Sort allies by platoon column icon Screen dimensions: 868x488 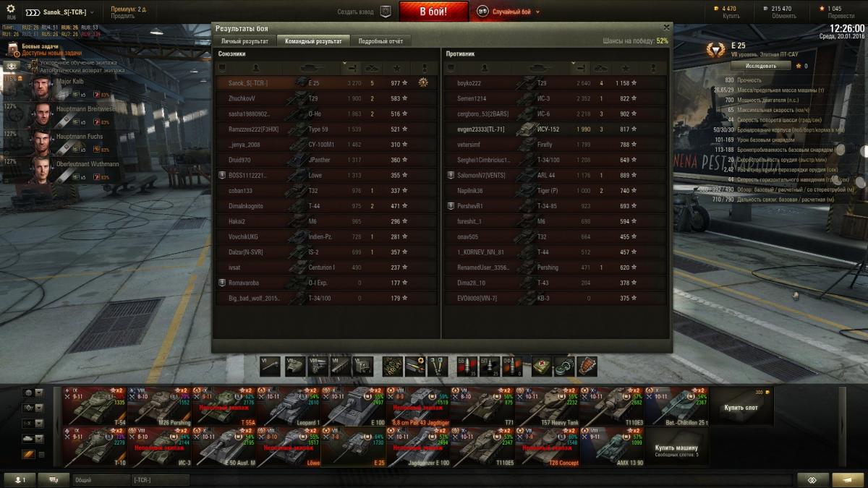pos(223,68)
